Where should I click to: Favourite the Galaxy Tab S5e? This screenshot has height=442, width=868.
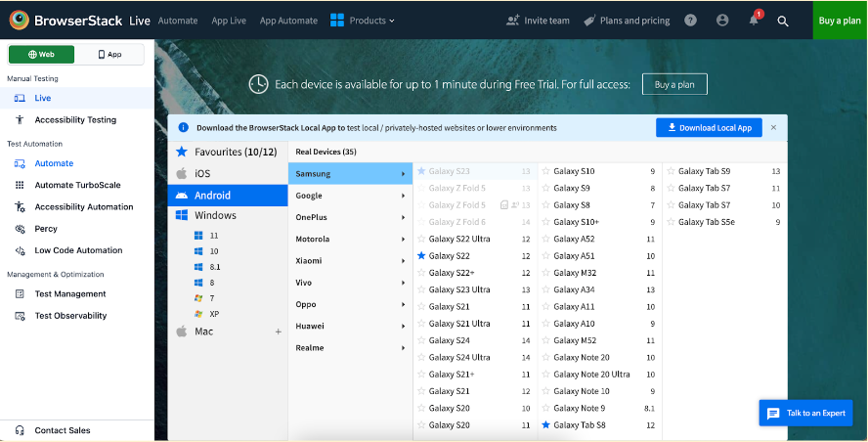tap(671, 222)
